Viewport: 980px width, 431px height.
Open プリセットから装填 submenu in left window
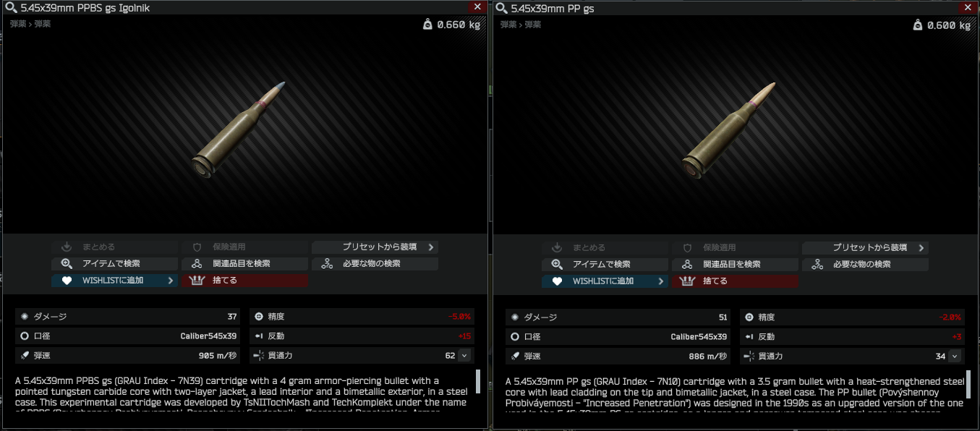coord(375,247)
